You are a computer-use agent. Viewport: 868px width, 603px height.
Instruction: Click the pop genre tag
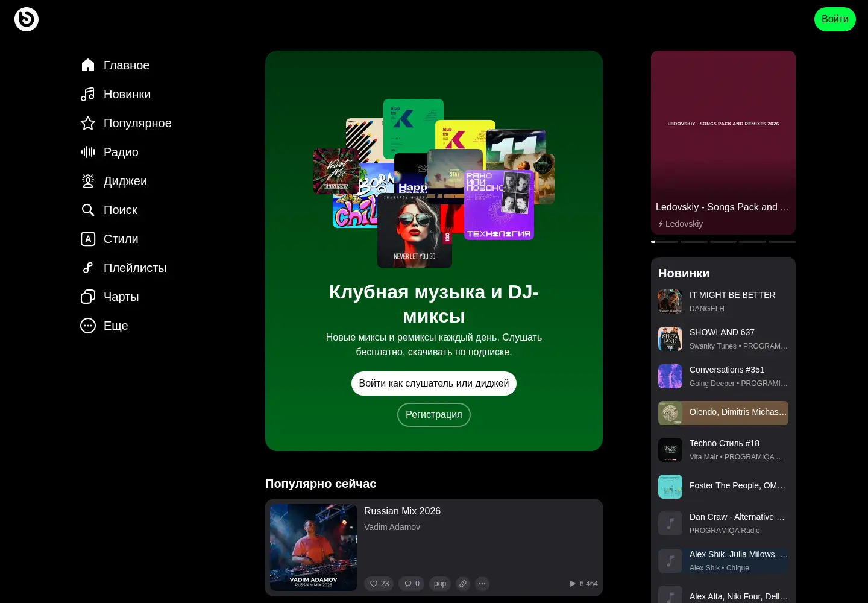tap(440, 584)
